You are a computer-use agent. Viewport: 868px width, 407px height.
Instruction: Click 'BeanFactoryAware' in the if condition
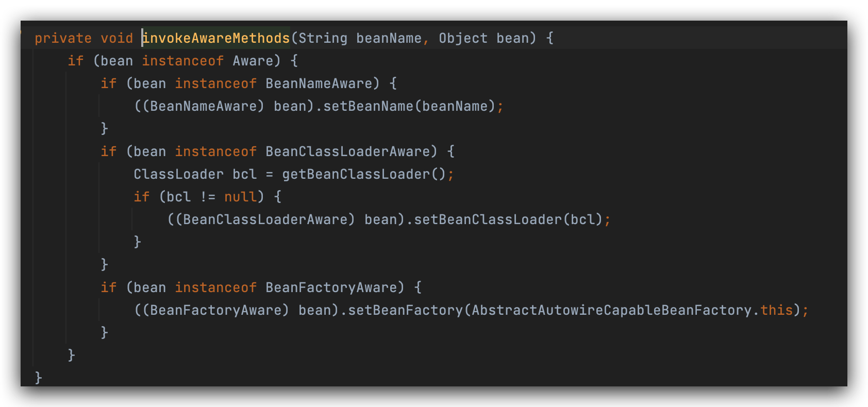pos(331,287)
